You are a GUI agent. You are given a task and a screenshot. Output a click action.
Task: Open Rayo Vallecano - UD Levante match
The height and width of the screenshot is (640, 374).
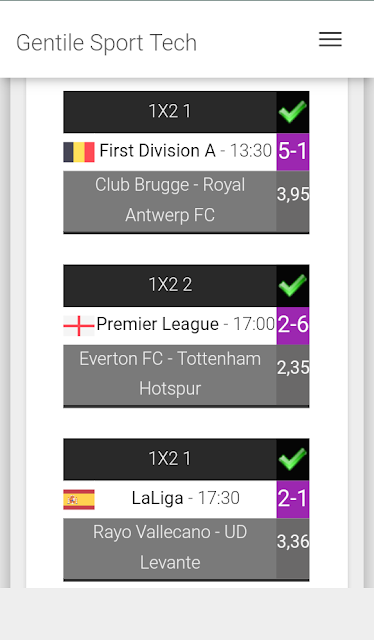pyautogui.click(x=170, y=549)
